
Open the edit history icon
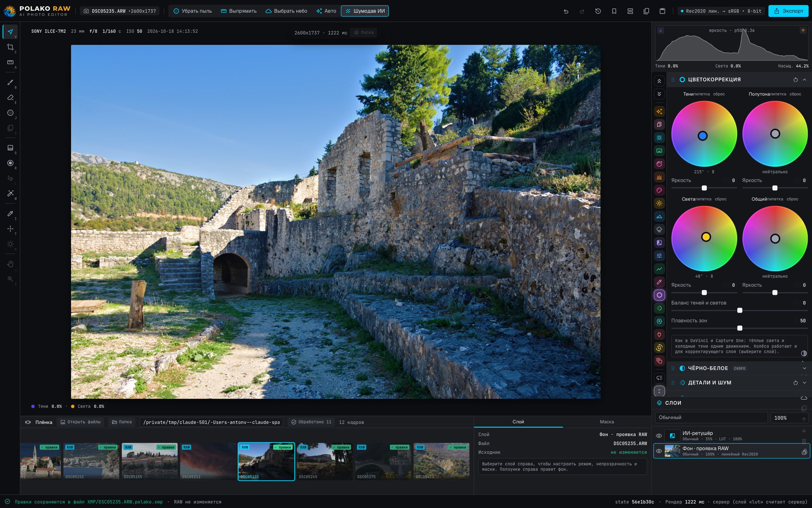tap(598, 11)
